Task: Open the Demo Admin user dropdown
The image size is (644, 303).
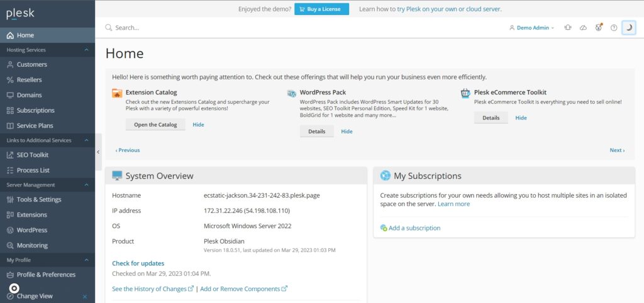Action: [531, 28]
